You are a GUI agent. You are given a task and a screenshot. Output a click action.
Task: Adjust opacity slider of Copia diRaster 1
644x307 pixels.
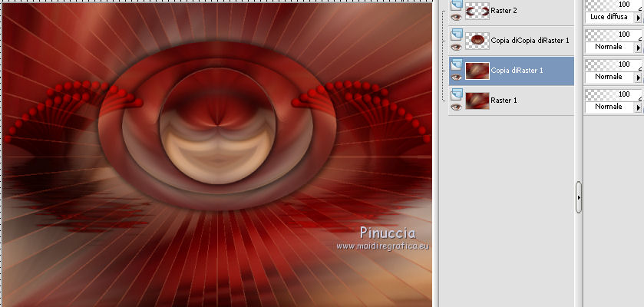pos(613,64)
